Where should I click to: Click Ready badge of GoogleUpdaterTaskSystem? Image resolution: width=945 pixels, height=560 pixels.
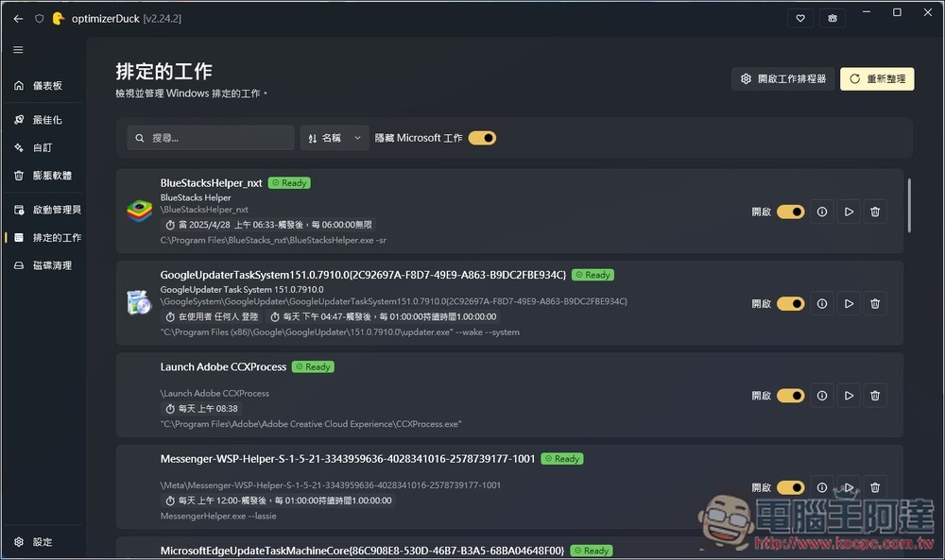(x=593, y=275)
